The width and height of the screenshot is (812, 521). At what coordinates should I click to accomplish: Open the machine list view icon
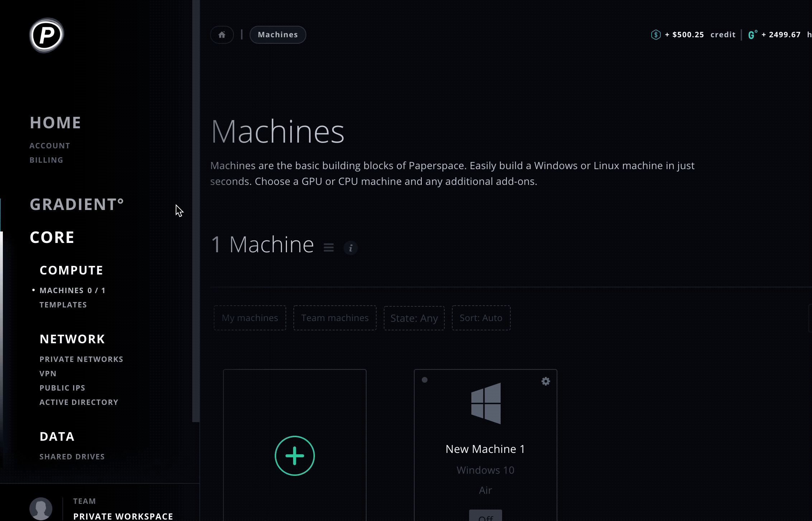click(329, 248)
